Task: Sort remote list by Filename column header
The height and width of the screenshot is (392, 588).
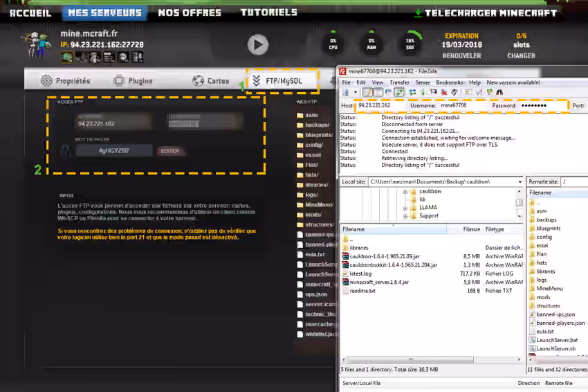Action: coord(558,193)
